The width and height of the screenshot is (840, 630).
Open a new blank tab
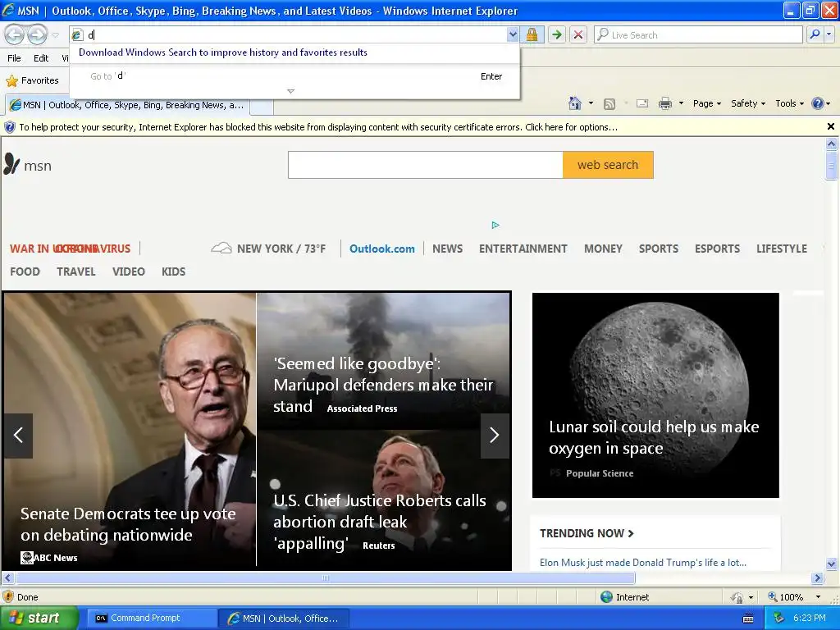coord(262,106)
